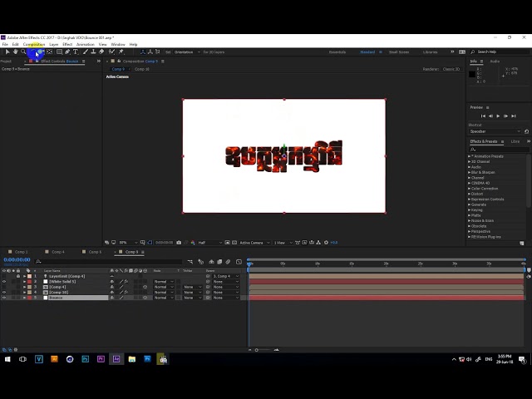Select the Rectangle shape tool

pos(59,52)
